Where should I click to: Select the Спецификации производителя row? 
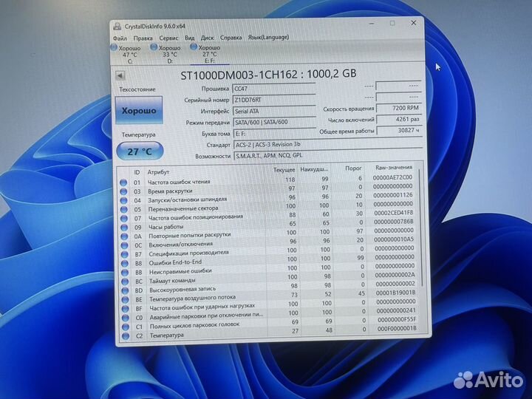(270, 251)
